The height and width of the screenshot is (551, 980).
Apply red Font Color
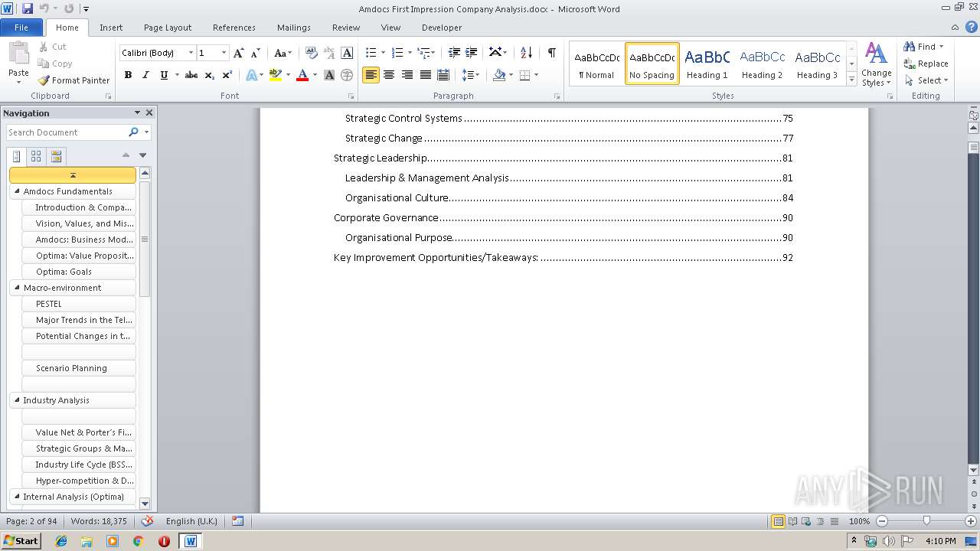click(x=302, y=75)
